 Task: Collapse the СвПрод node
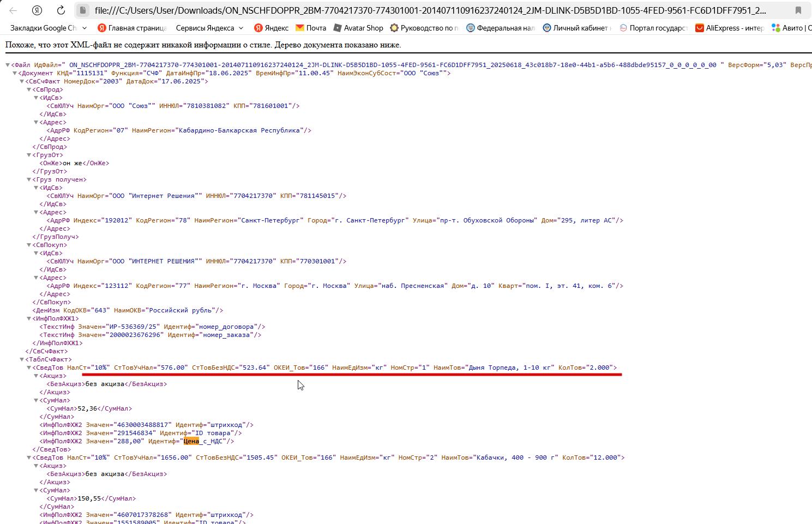pos(29,89)
